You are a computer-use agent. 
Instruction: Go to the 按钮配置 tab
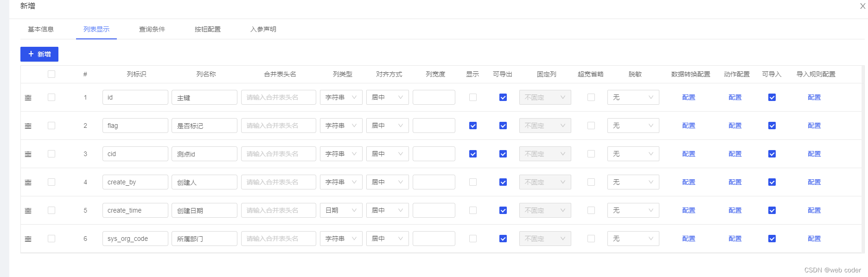coord(208,29)
